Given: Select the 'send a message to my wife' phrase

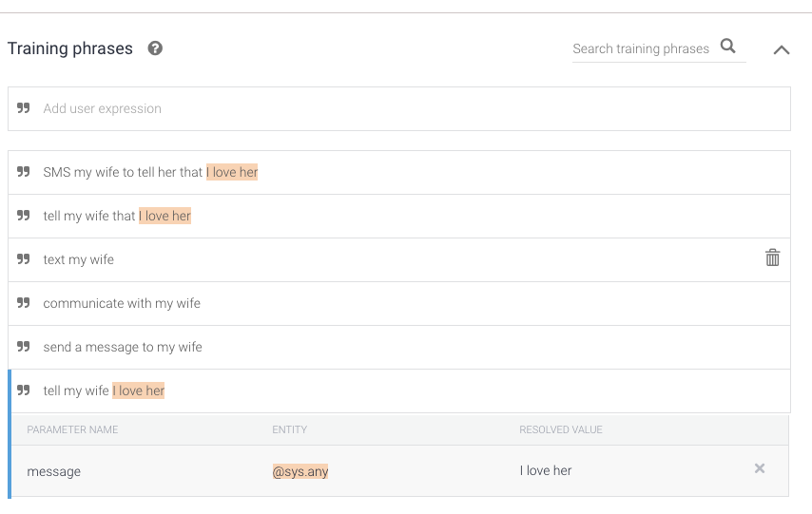Looking at the screenshot, I should (123, 347).
